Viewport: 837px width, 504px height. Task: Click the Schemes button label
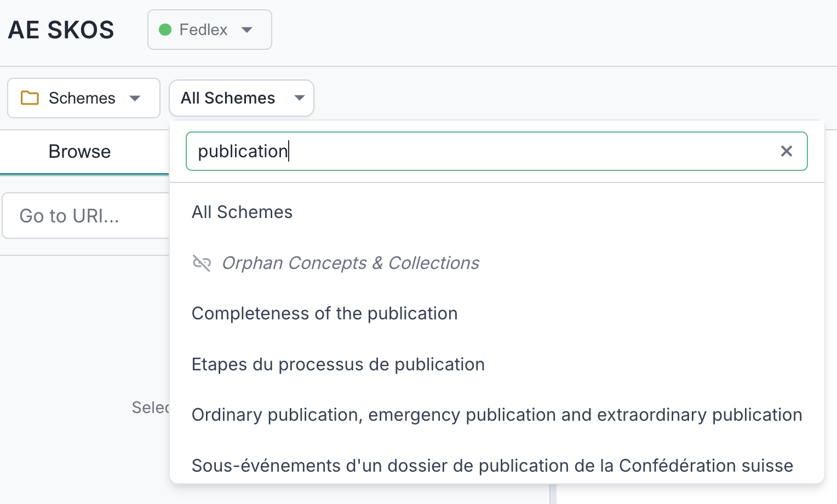[x=82, y=98]
